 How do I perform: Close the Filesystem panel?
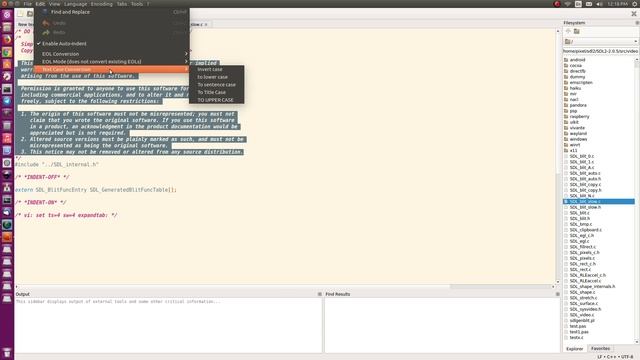[x=637, y=23]
